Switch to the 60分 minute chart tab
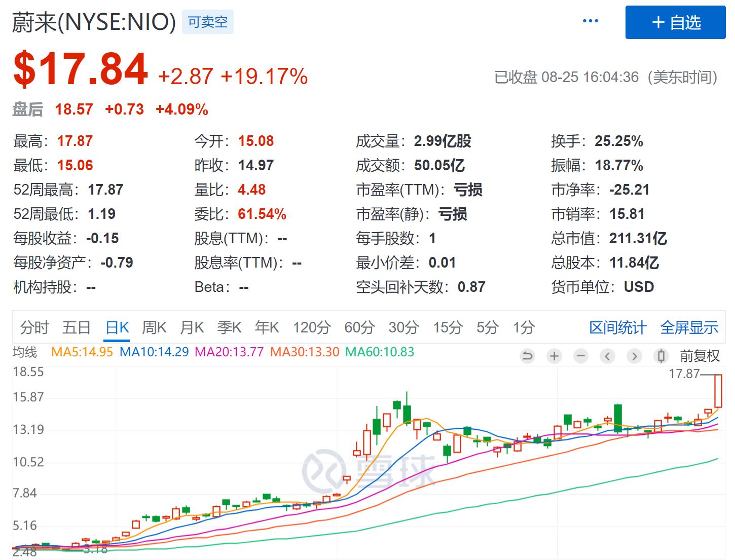 pyautogui.click(x=359, y=327)
